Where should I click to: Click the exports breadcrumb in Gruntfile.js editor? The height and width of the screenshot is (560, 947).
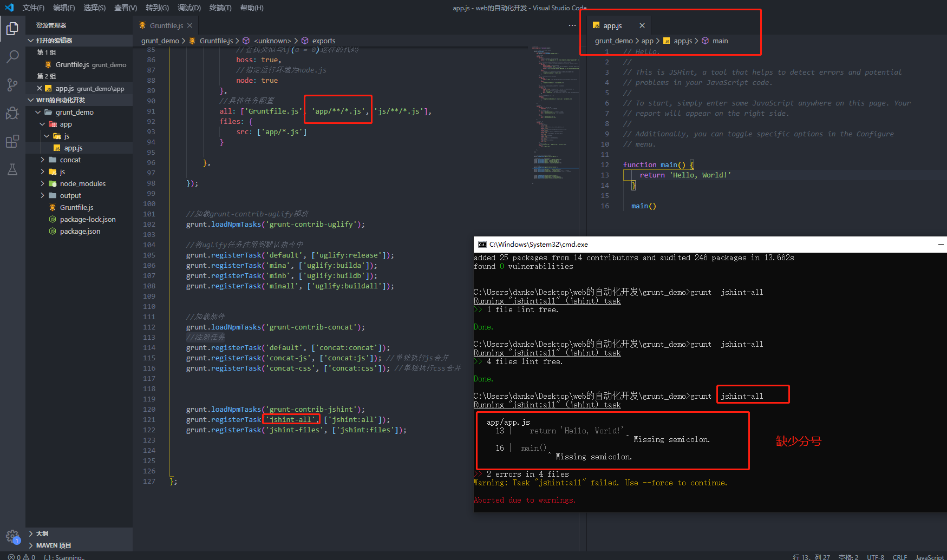(x=324, y=41)
